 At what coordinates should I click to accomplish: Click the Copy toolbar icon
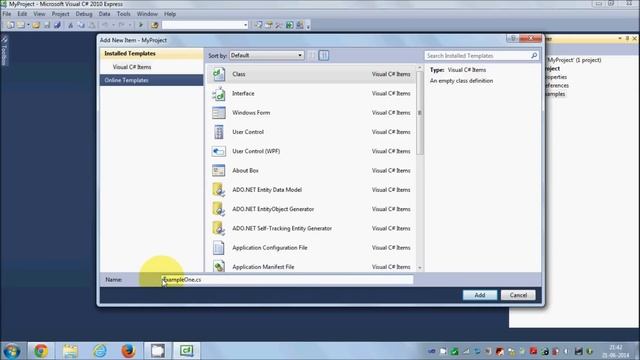coord(81,25)
